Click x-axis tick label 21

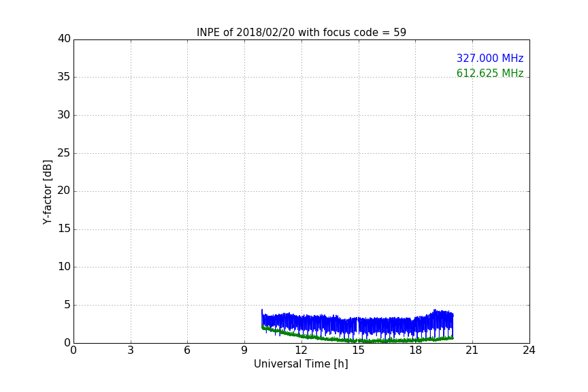[472, 350]
